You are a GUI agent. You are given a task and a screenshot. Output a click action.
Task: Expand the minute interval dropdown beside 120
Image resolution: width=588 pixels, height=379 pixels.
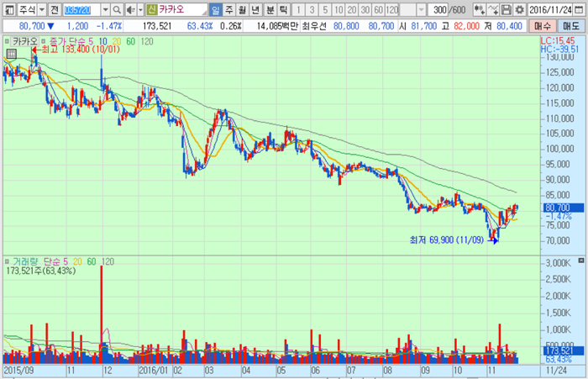coord(422,10)
